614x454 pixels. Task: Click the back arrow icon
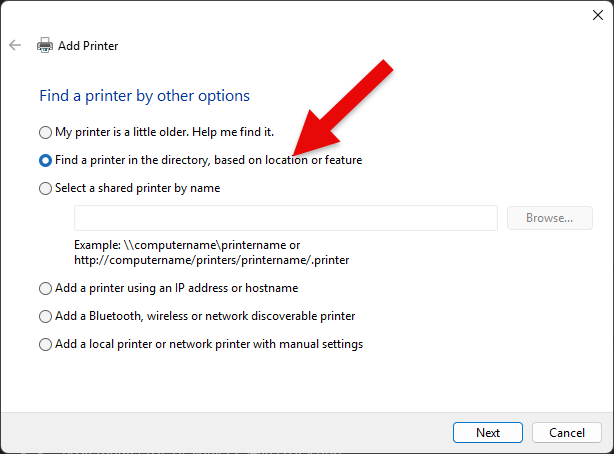point(15,45)
